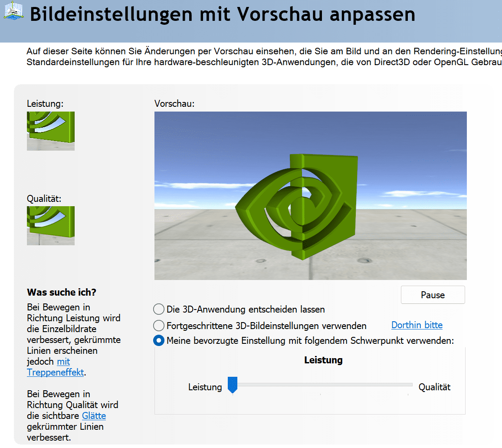Click the 'Vorschau:' label
This screenshot has width=502, height=448.
(174, 104)
